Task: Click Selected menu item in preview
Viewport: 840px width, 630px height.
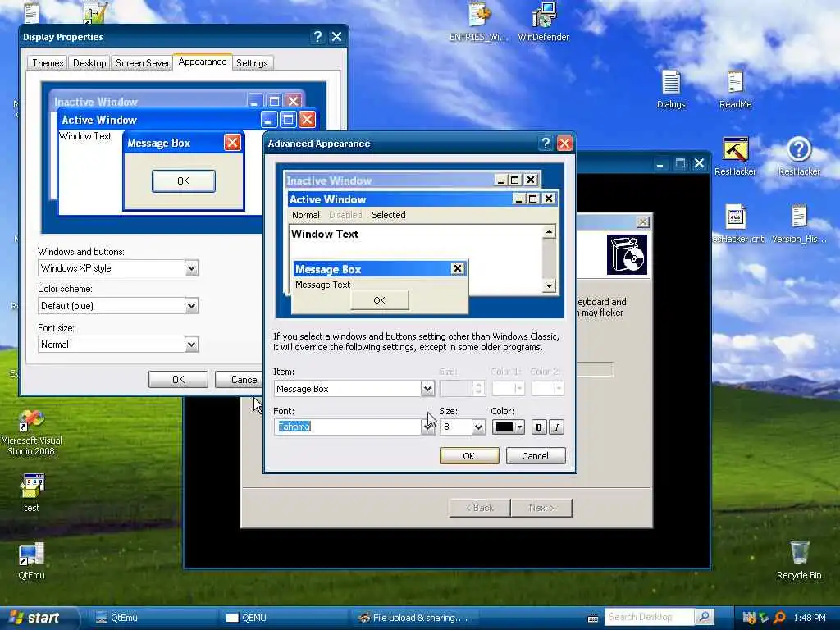Action: (x=388, y=215)
